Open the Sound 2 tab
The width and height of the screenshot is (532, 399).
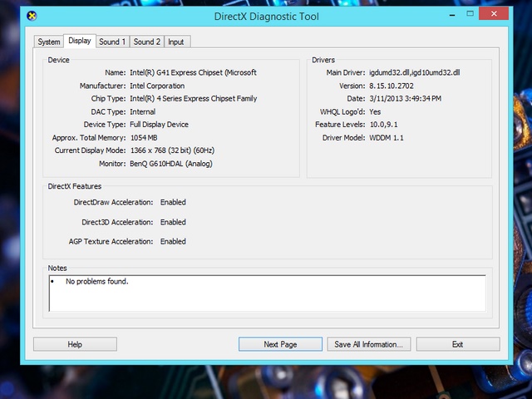tap(147, 42)
